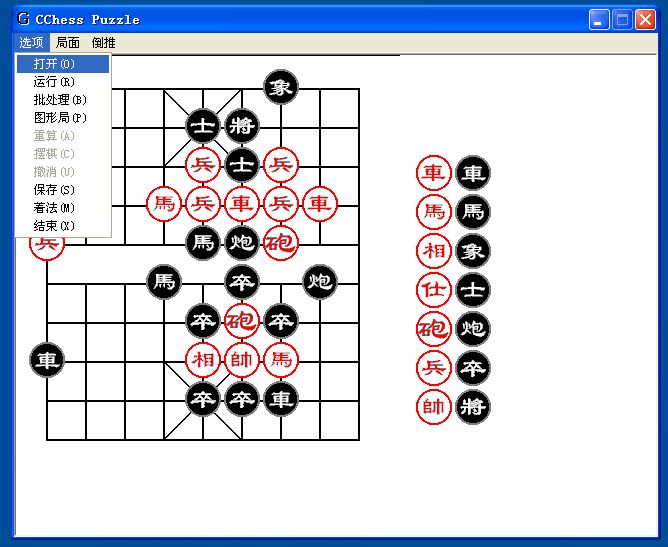Open the 局面 menu in the menu bar
The image size is (668, 547).
[68, 43]
